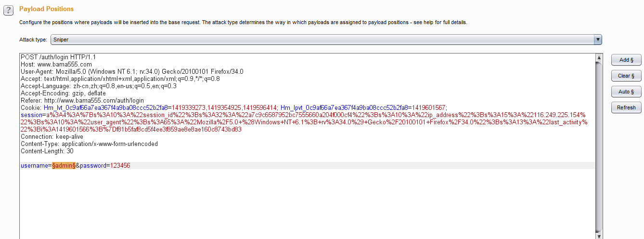Click the Payload Positions heading

click(x=47, y=9)
